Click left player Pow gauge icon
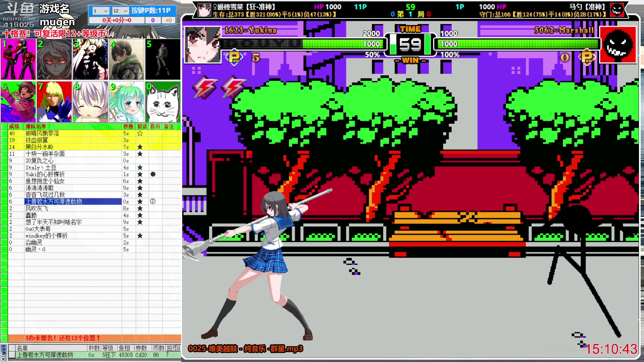 pyautogui.click(x=234, y=57)
